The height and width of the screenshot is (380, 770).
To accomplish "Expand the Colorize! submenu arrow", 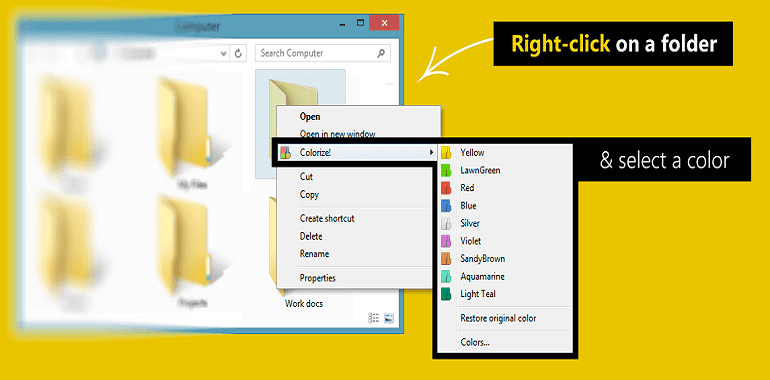I will tap(431, 153).
